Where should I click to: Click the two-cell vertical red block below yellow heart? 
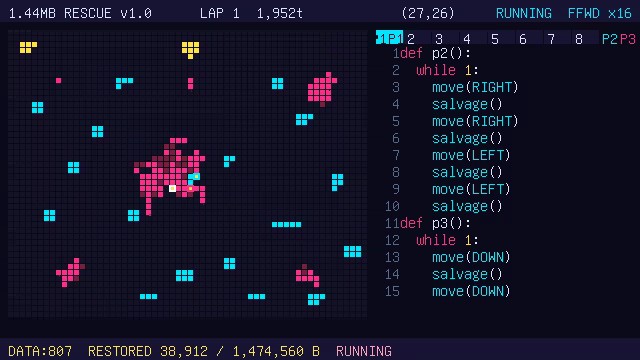pyautogui.click(x=190, y=83)
